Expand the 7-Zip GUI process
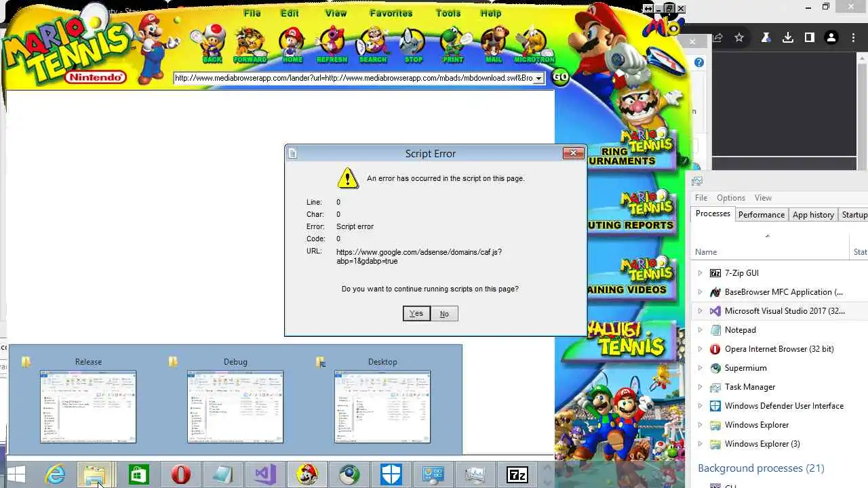The height and width of the screenshot is (488, 868). coord(700,273)
